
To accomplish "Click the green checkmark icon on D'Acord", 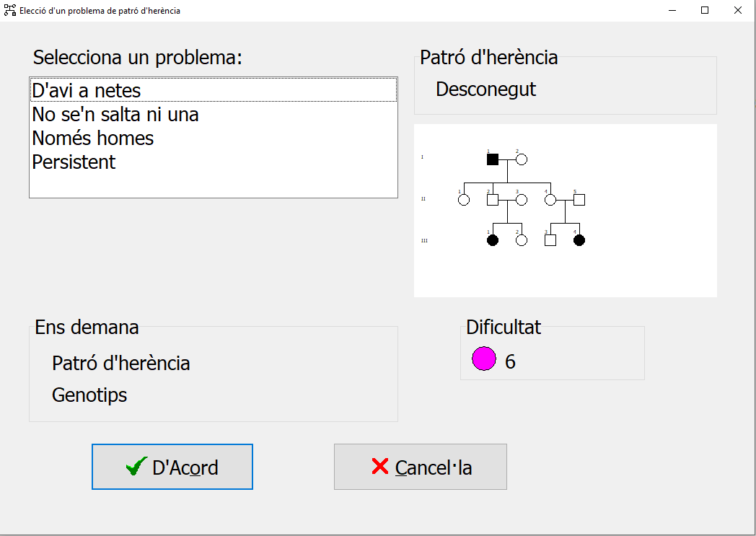I will (x=136, y=467).
